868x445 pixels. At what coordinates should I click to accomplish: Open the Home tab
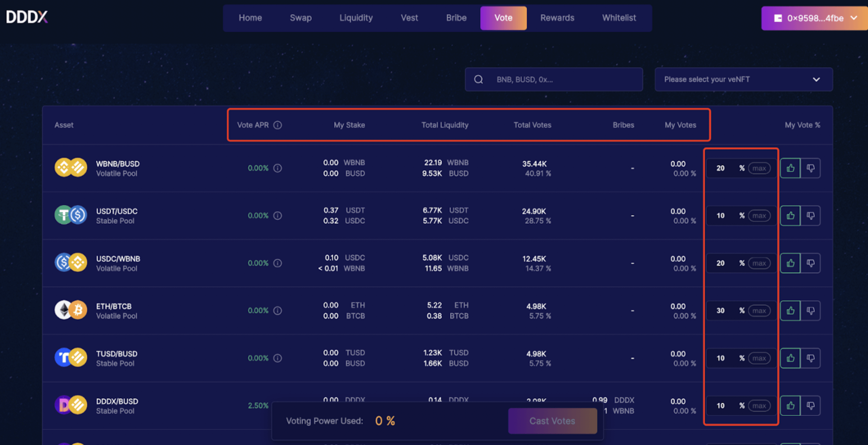pos(250,18)
